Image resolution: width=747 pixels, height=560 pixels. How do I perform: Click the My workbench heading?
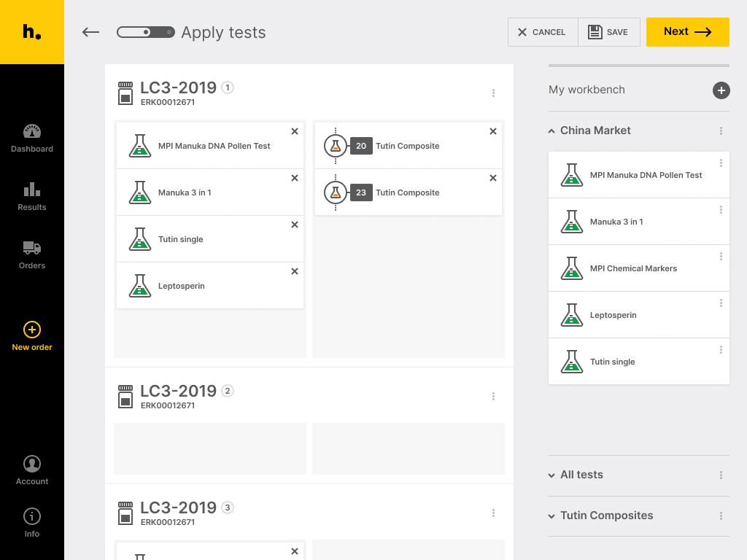[587, 90]
